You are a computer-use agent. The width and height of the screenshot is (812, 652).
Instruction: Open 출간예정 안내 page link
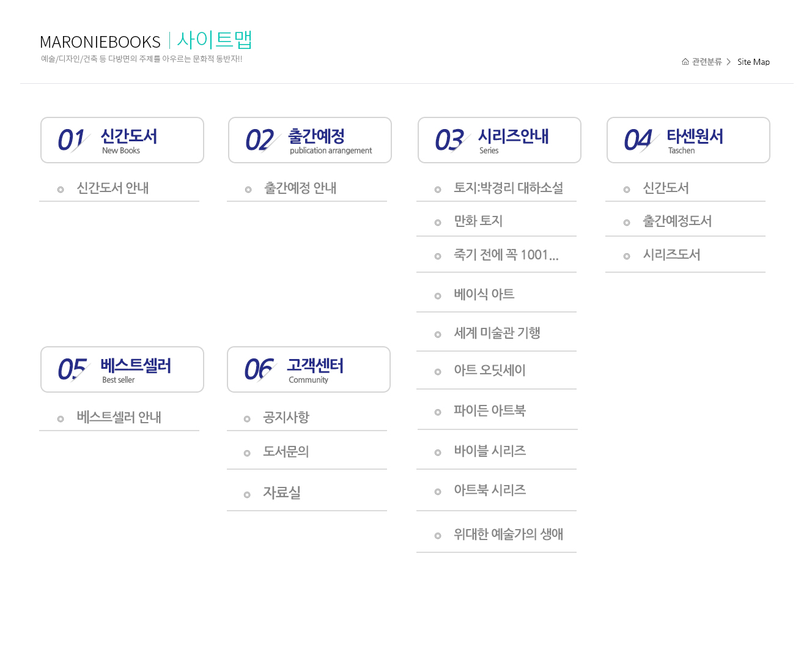[300, 188]
